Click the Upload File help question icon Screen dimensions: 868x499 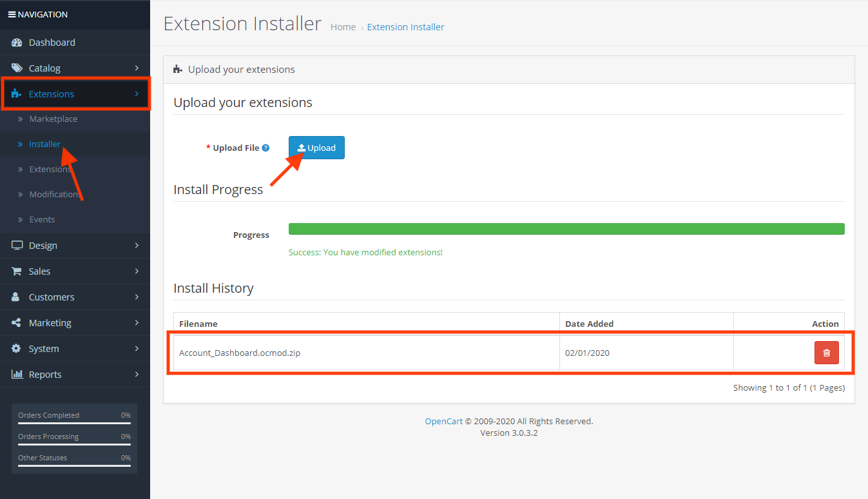(x=265, y=148)
